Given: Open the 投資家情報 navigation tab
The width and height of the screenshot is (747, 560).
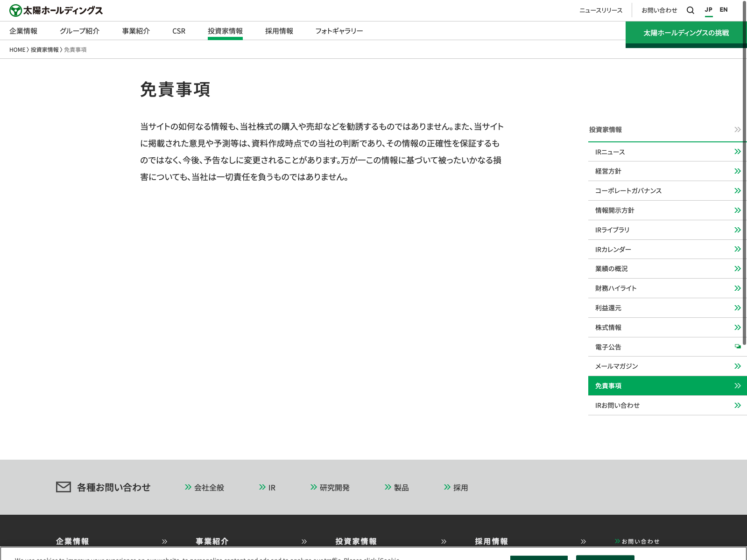Looking at the screenshot, I should (x=225, y=31).
